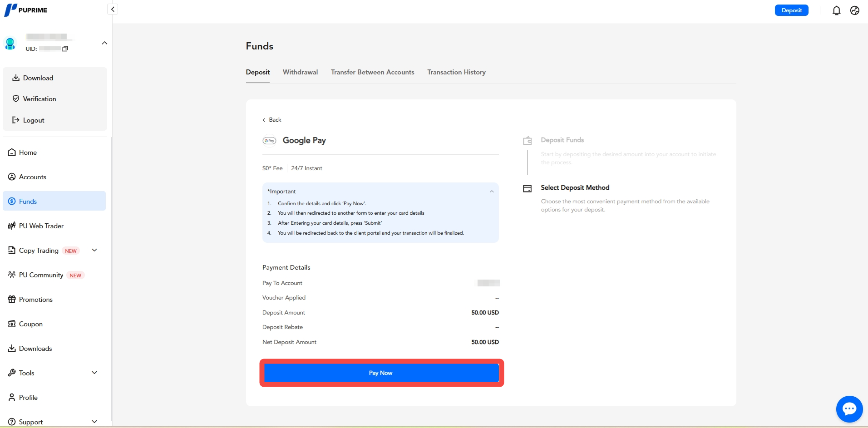The image size is (868, 428).
Task: Select Funds in the sidebar
Action: click(54, 201)
